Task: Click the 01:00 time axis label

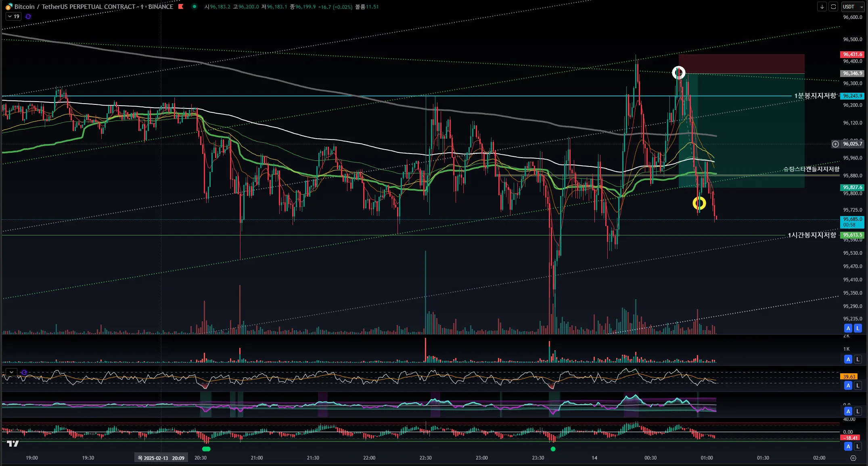Action: pyautogui.click(x=707, y=458)
